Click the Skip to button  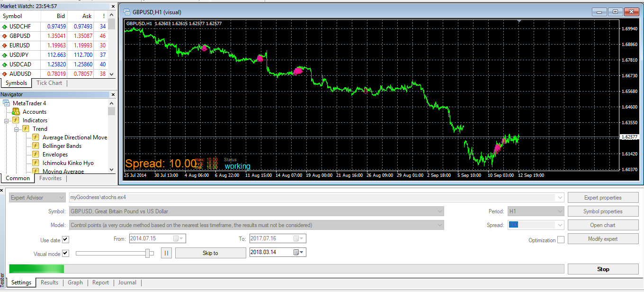210,253
